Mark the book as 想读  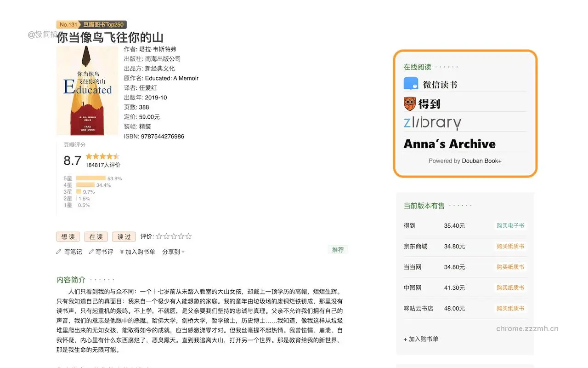(x=68, y=236)
